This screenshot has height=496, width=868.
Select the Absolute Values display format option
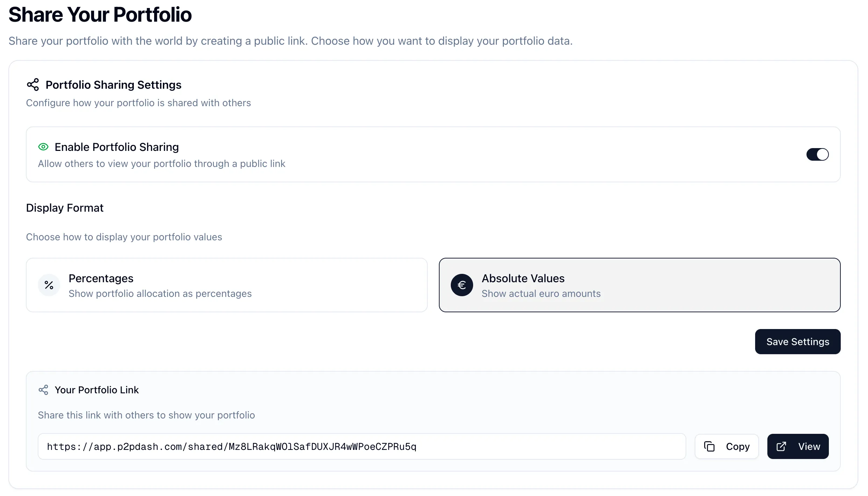click(639, 285)
